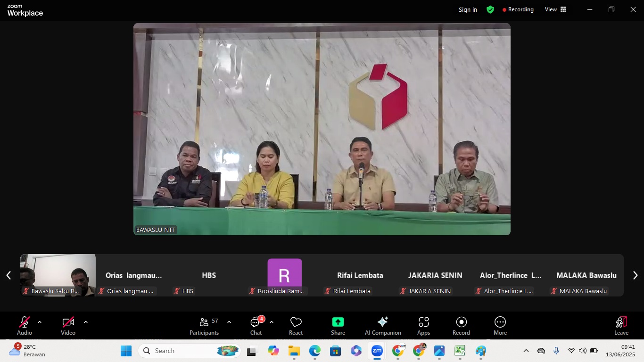Turn on camera with Video button
This screenshot has height=362, width=644.
tap(68, 326)
